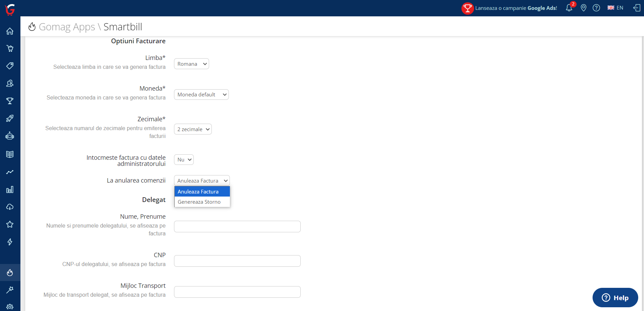The image size is (644, 311).
Task: Select Genereaza Storno option
Action: [x=202, y=202]
